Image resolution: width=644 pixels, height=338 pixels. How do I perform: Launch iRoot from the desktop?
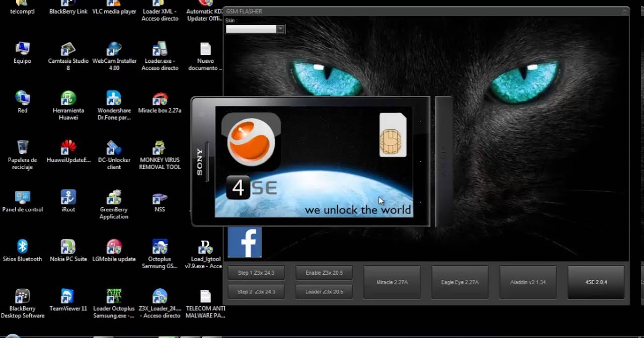[68, 197]
